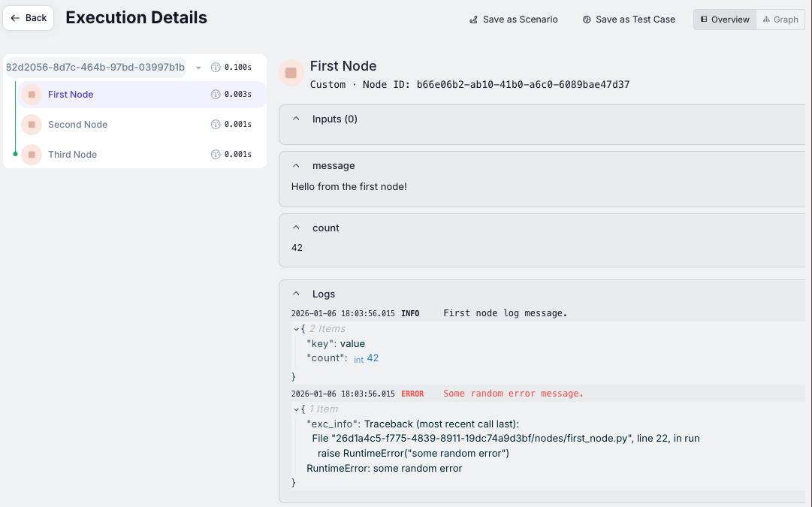
Task: Click the Third Node status icon
Action: tap(30, 154)
